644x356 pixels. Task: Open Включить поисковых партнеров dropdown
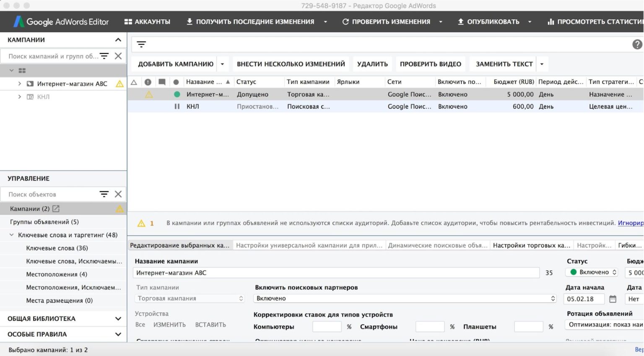pyautogui.click(x=405, y=298)
